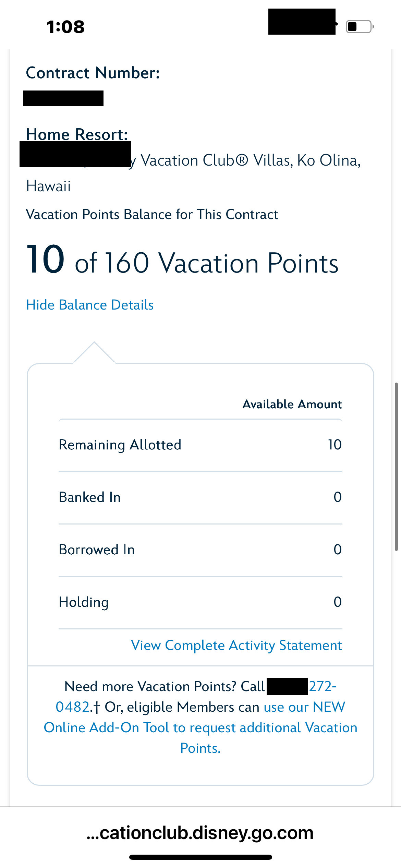This screenshot has height=868, width=401.
Task: Click the large 10 points balance number
Action: click(x=46, y=260)
